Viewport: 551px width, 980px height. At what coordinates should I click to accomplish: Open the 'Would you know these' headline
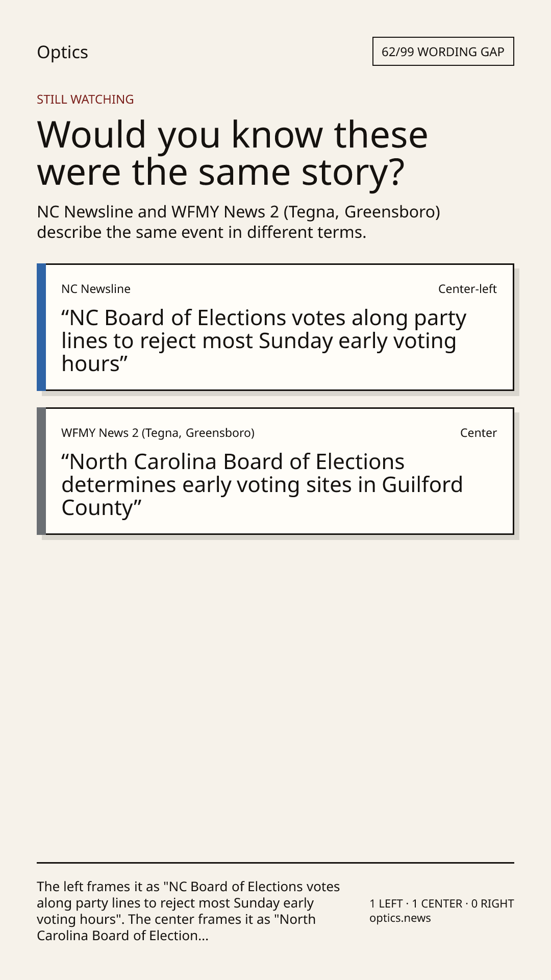pos(233,153)
